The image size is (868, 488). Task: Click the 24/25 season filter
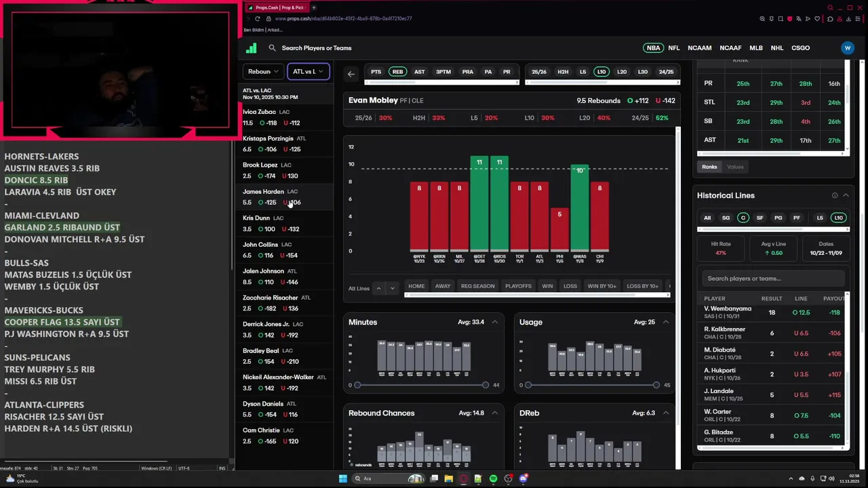tap(666, 72)
